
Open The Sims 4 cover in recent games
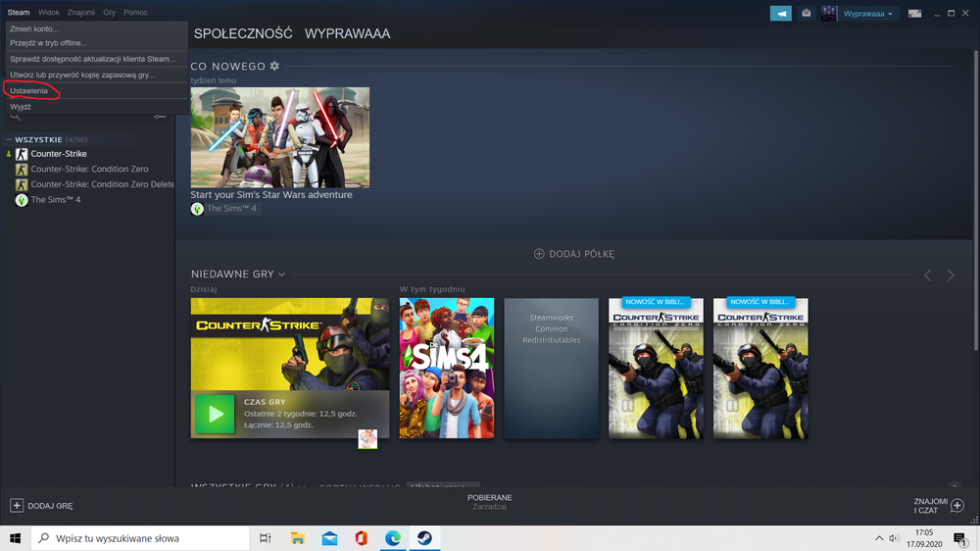point(447,368)
